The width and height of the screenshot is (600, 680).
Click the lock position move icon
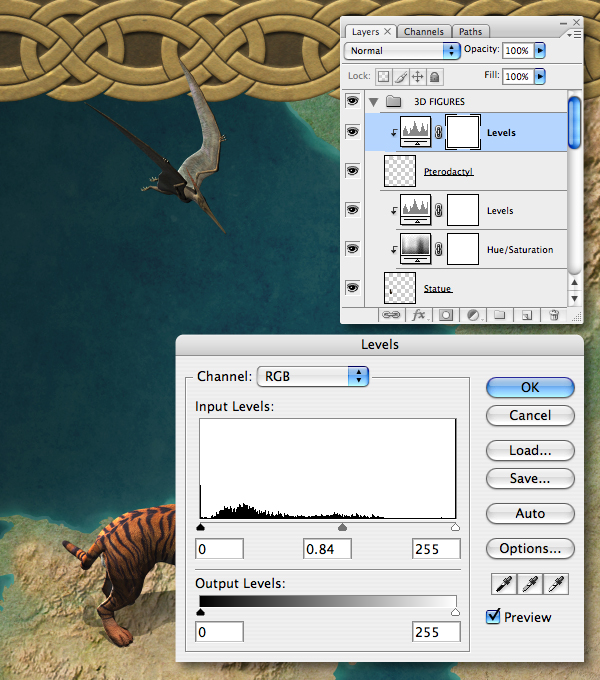(417, 77)
